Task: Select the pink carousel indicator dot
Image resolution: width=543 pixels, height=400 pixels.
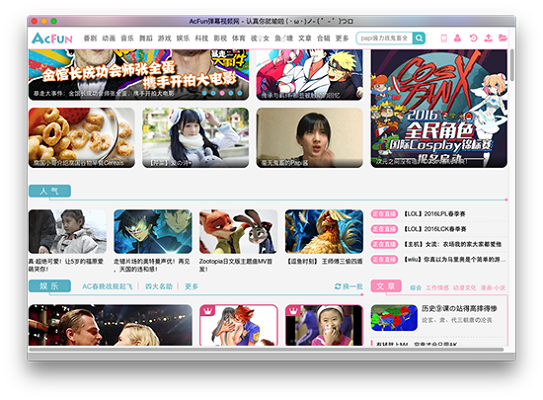Action: (x=222, y=93)
